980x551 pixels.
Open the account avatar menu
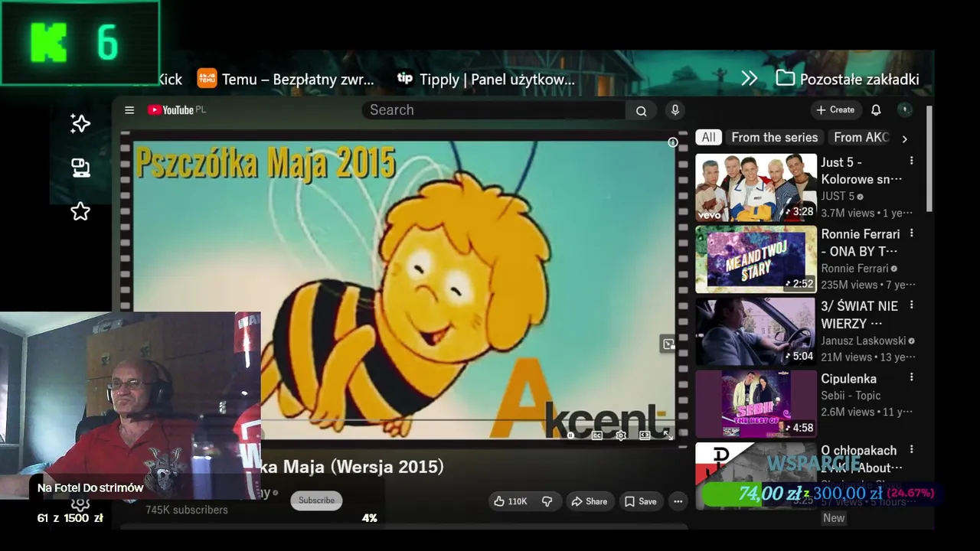[904, 110]
